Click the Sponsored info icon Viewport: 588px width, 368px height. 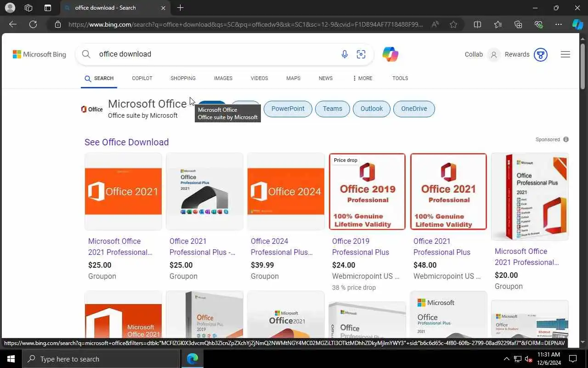click(x=566, y=139)
